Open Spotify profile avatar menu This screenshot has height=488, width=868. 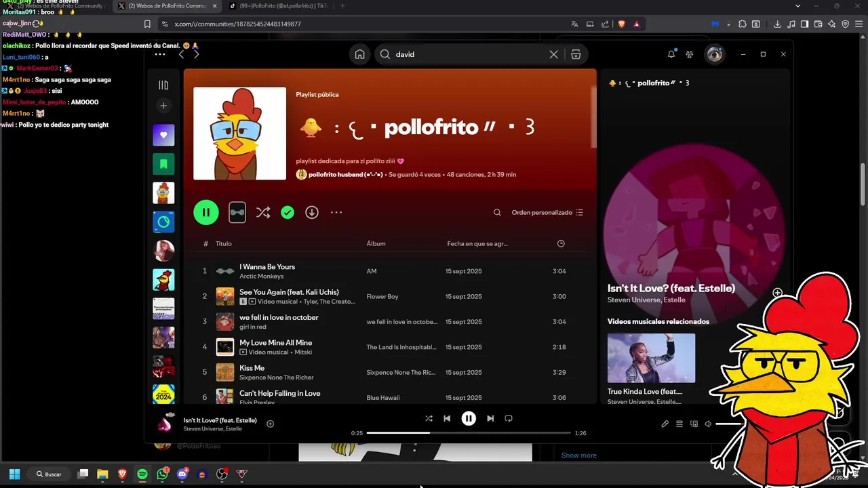(x=715, y=54)
